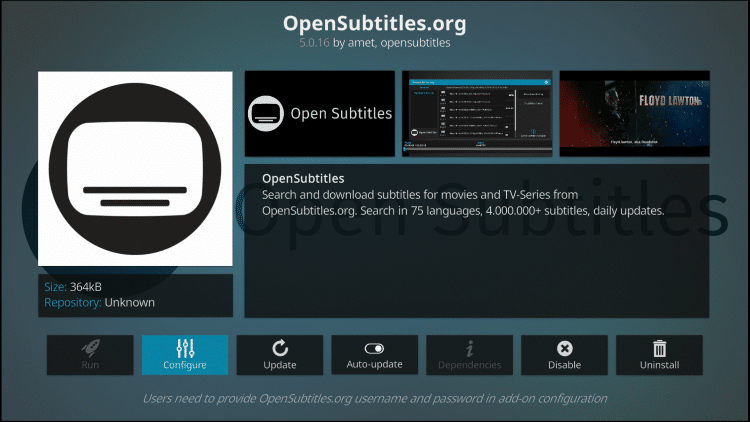Click the Repository: Unknown field
This screenshot has height=422, width=750.
coord(100,302)
